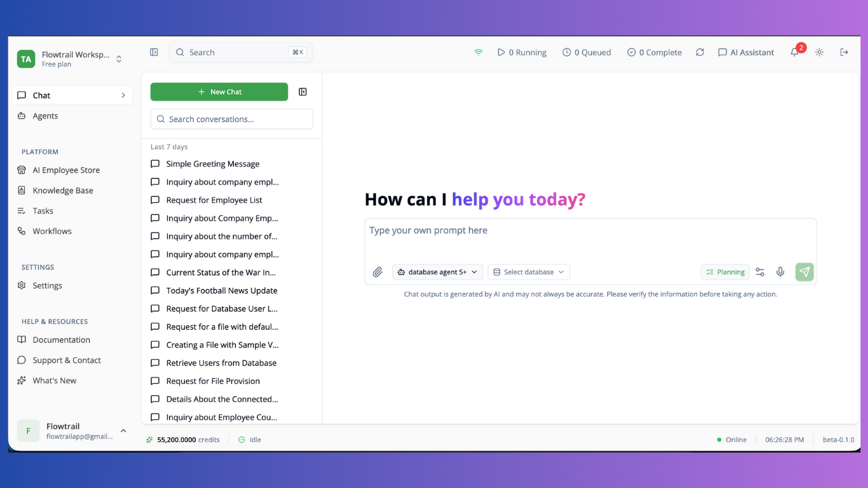
Task: Open chat settings sliders icon
Action: click(760, 272)
